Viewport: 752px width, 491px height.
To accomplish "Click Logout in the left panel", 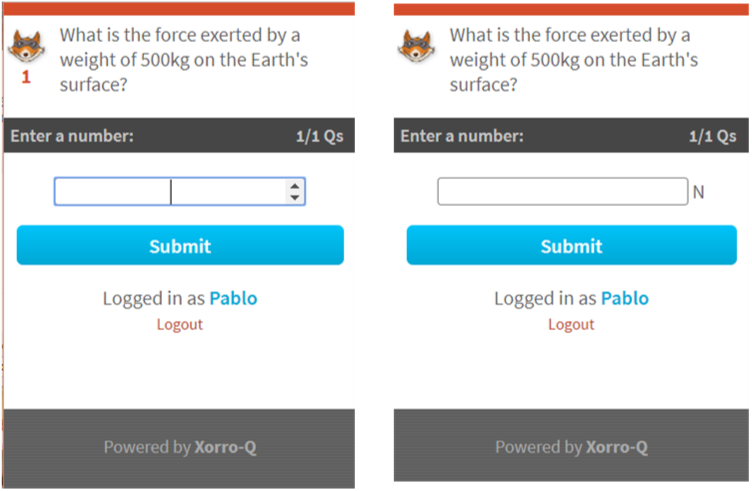I will point(180,325).
